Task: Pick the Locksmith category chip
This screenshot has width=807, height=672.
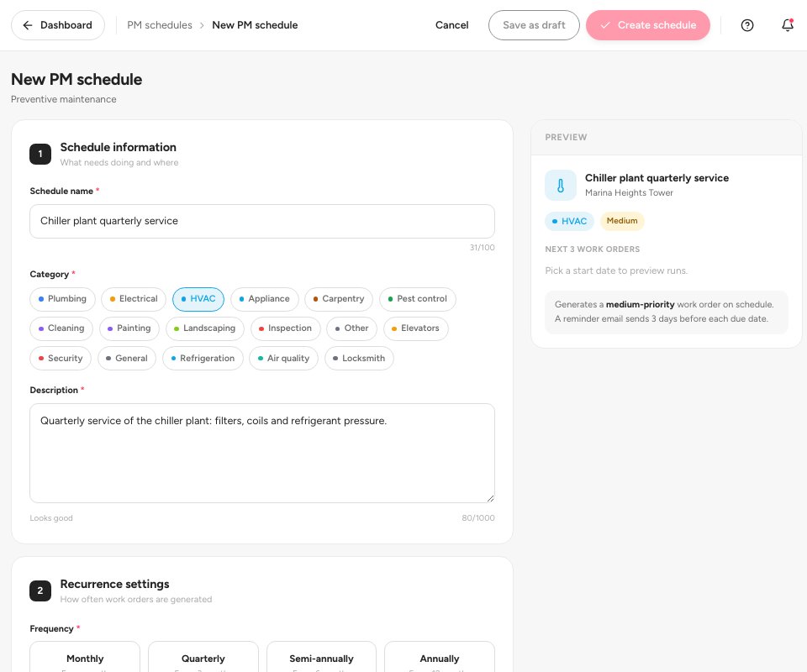Action: click(359, 359)
